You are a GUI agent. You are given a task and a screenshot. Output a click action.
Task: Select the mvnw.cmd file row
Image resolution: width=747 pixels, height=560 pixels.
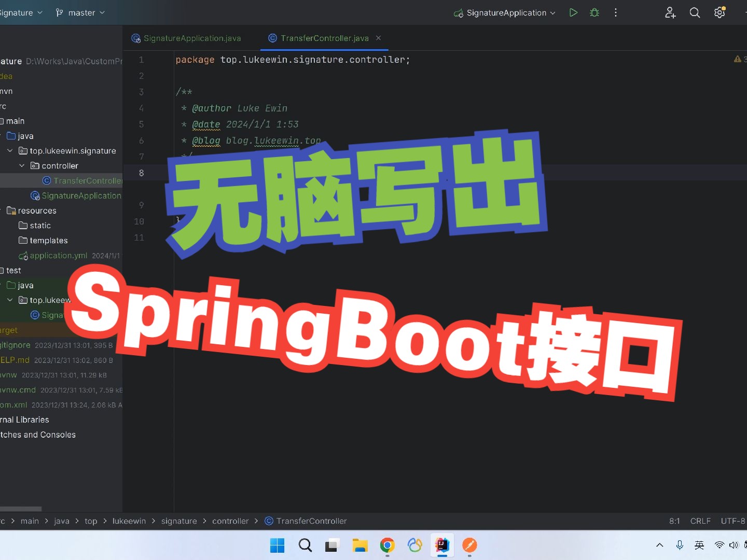tap(61, 390)
